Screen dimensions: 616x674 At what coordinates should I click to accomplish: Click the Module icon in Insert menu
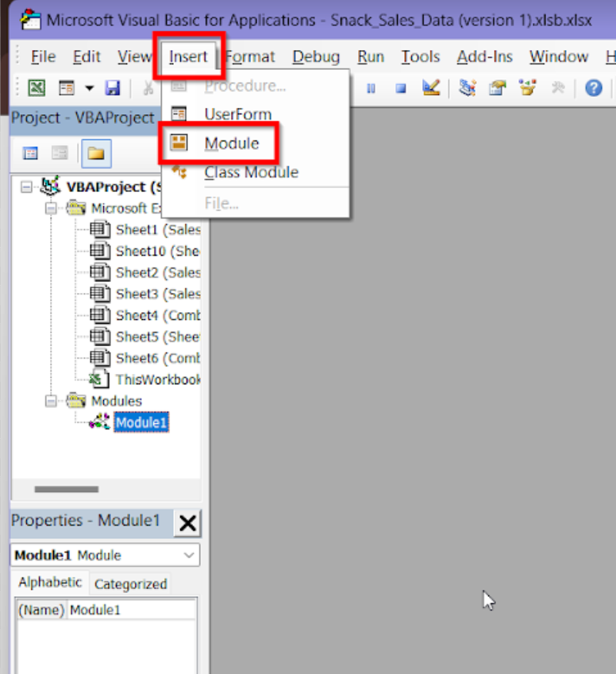point(179,142)
